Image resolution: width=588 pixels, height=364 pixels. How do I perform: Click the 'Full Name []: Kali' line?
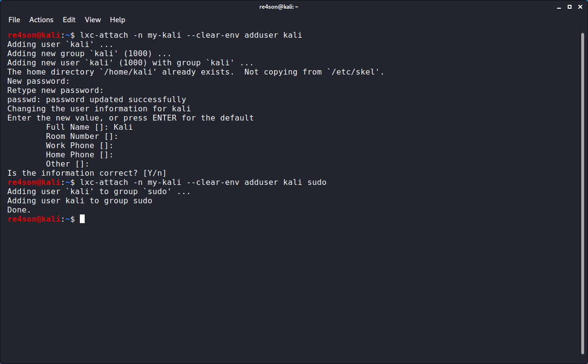(x=89, y=127)
